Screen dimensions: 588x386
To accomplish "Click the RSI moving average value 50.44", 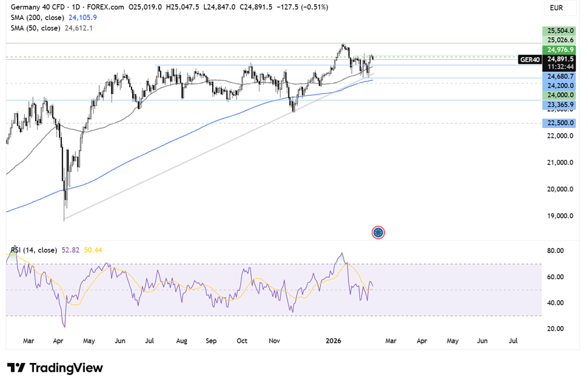I will tap(93, 250).
